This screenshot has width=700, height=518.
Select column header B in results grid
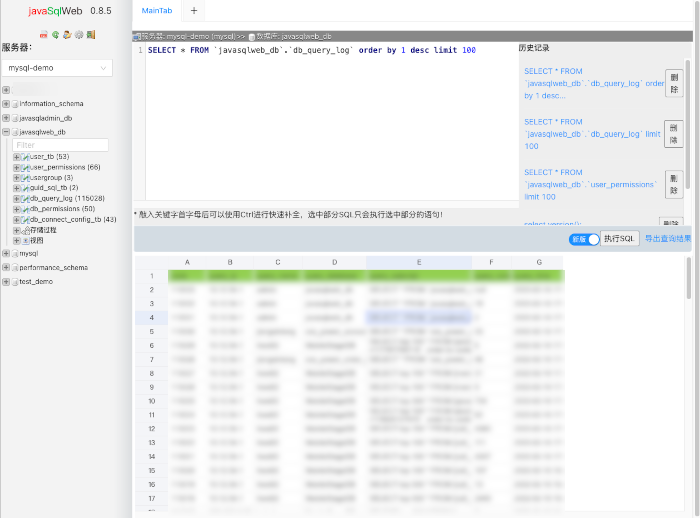pos(230,263)
